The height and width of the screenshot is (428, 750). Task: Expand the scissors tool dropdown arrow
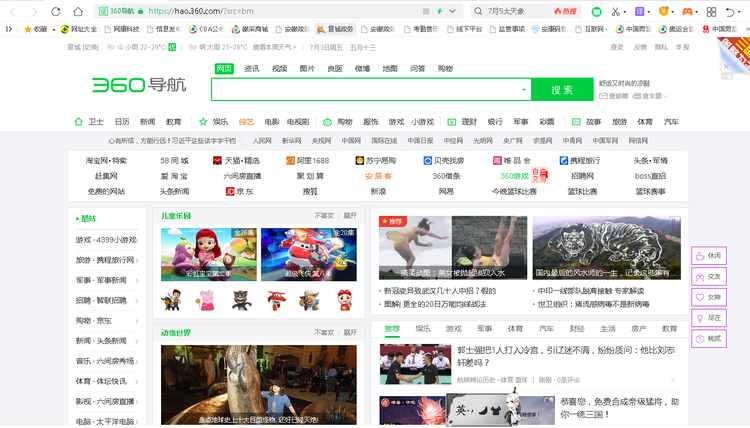pos(624,12)
